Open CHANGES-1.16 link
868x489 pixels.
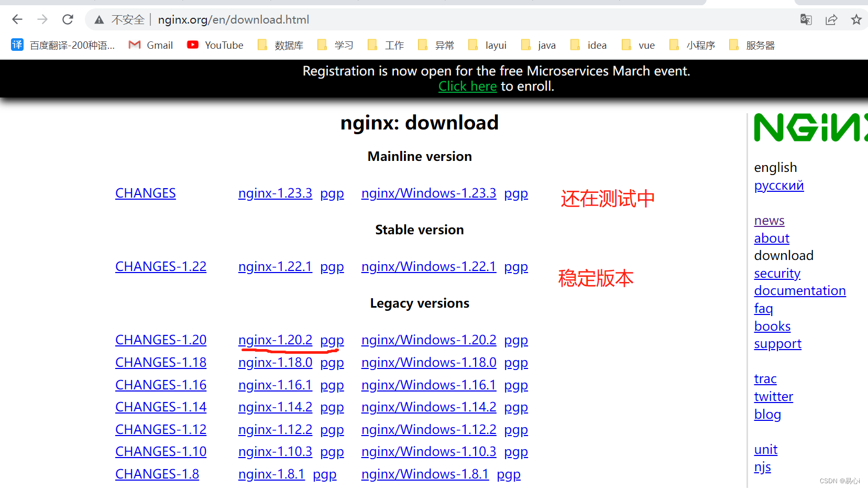coord(161,385)
